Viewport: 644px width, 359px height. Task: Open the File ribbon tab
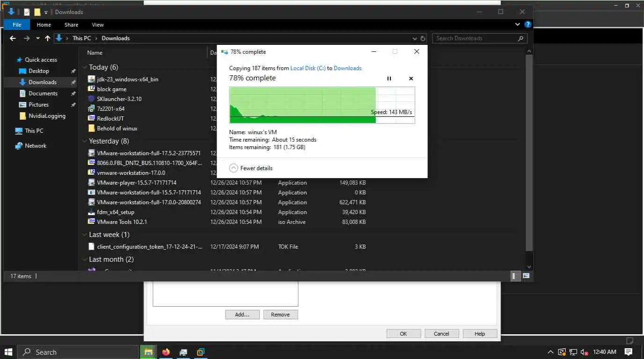point(17,25)
